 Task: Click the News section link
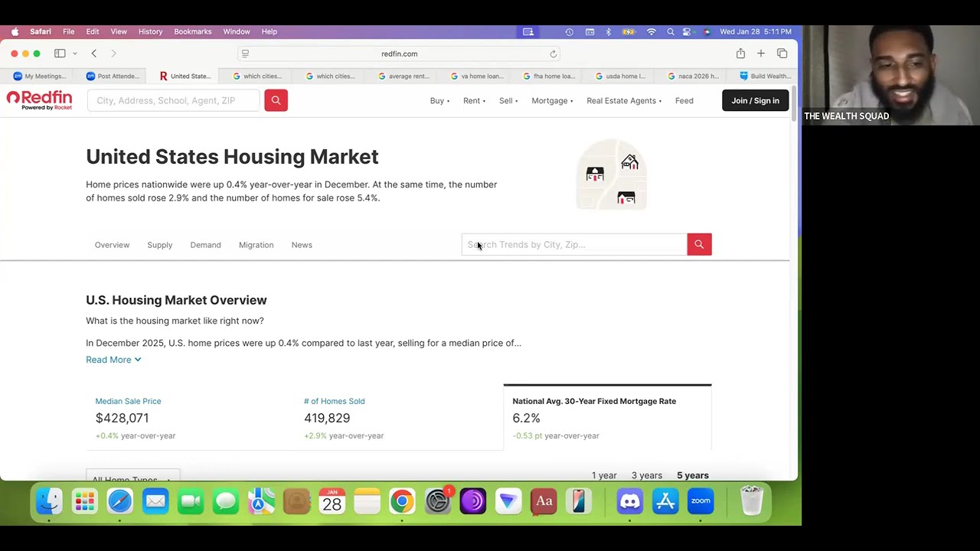pos(302,245)
